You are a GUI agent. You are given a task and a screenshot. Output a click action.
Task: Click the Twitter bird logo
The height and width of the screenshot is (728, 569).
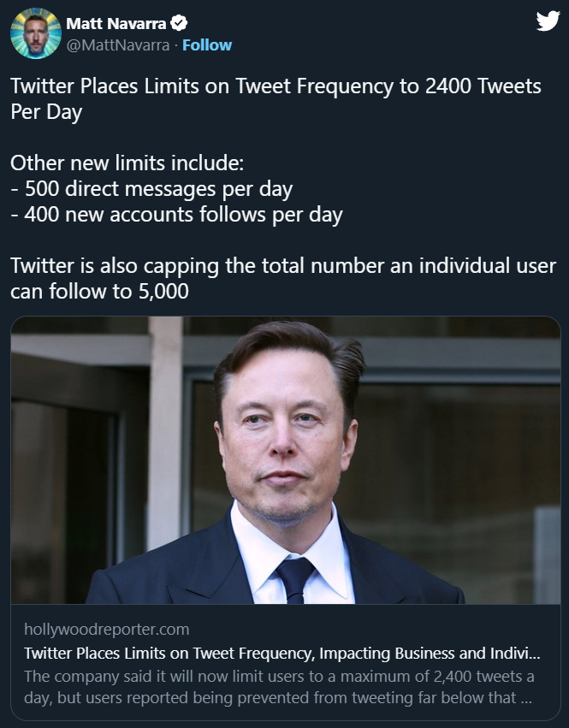[x=547, y=22]
